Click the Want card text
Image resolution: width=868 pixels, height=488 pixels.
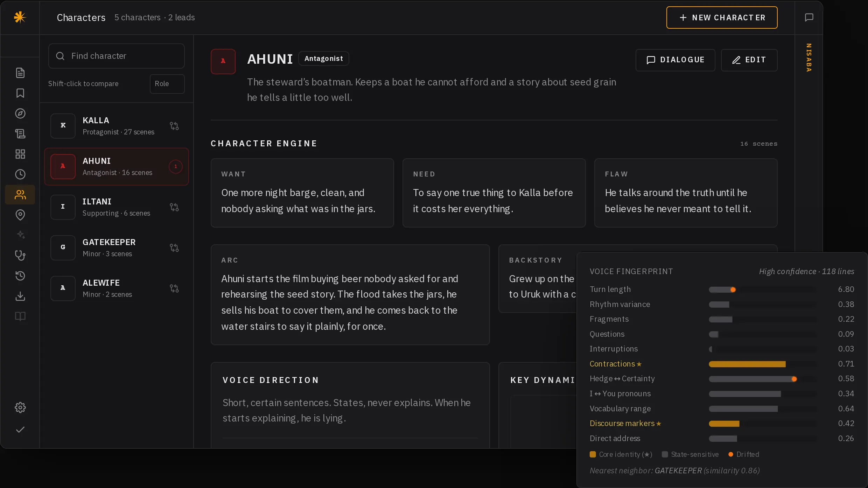click(298, 201)
